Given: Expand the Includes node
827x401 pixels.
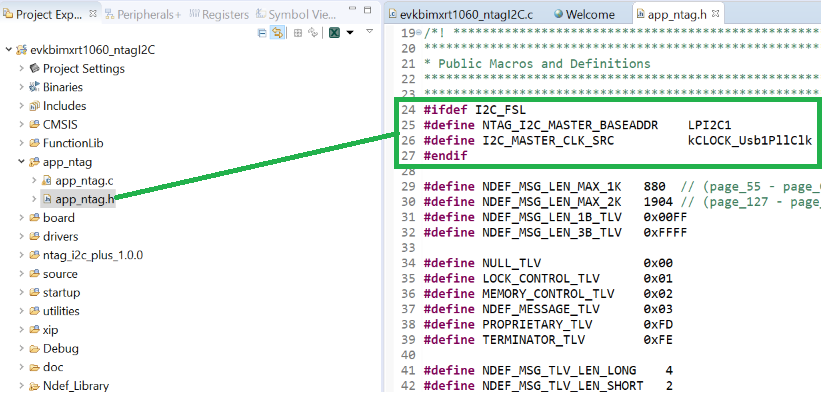Looking at the screenshot, I should pos(22,106).
